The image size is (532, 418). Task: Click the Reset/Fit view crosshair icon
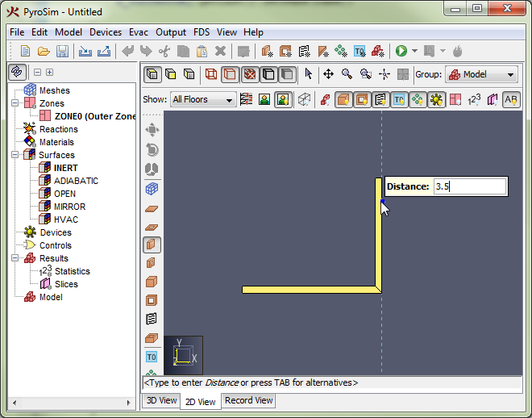pos(384,73)
